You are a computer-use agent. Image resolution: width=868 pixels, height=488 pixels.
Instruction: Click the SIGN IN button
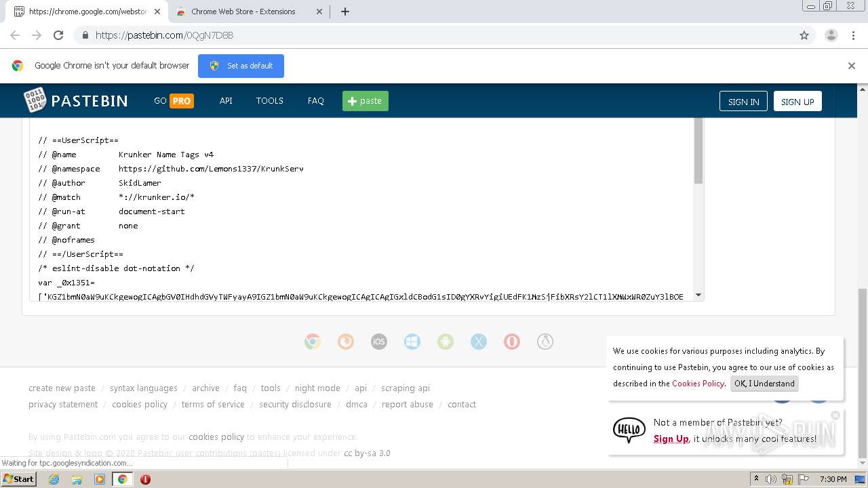pyautogui.click(x=743, y=101)
